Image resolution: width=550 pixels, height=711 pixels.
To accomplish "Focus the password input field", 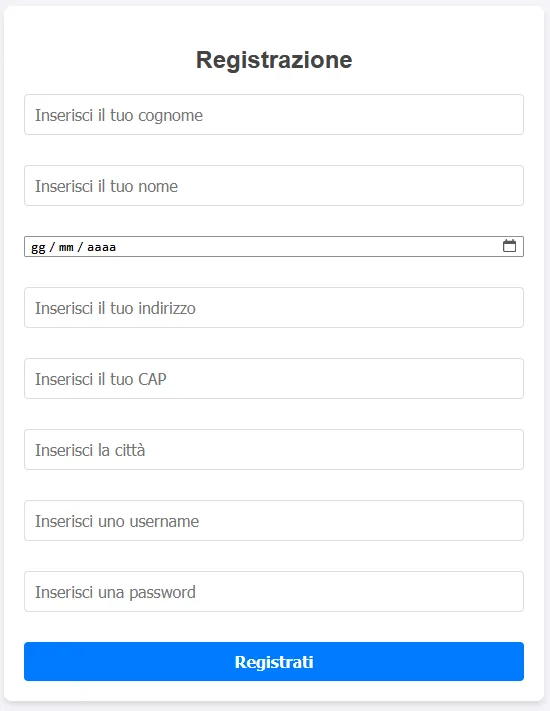I will click(x=274, y=591).
